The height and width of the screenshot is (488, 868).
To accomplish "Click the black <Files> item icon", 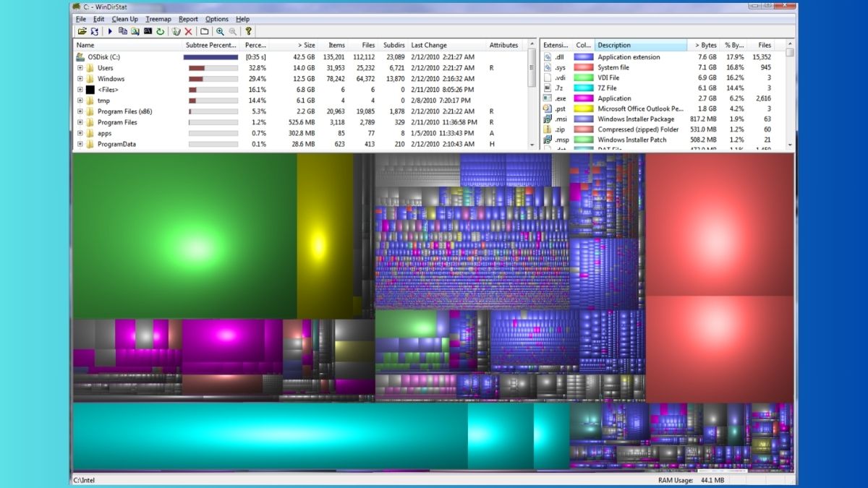I will (x=90, y=90).
